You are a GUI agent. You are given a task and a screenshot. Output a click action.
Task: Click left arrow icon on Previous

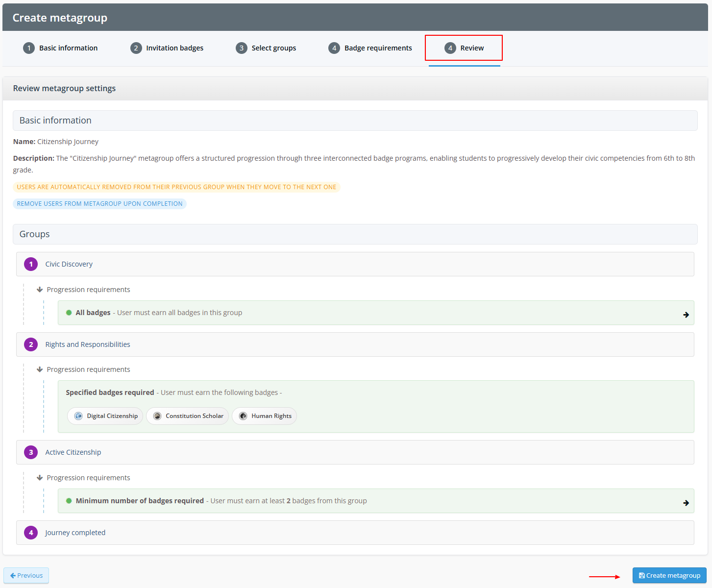[13, 575]
